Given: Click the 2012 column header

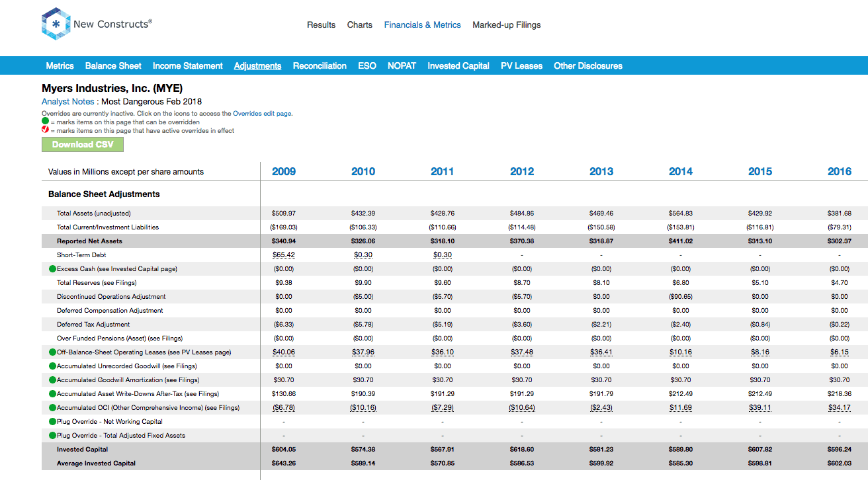Looking at the screenshot, I should (x=522, y=172).
